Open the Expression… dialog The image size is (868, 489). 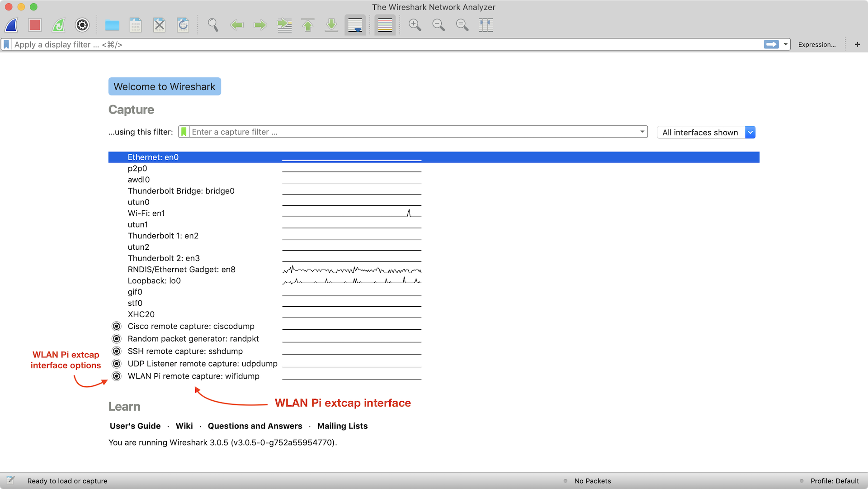point(816,44)
